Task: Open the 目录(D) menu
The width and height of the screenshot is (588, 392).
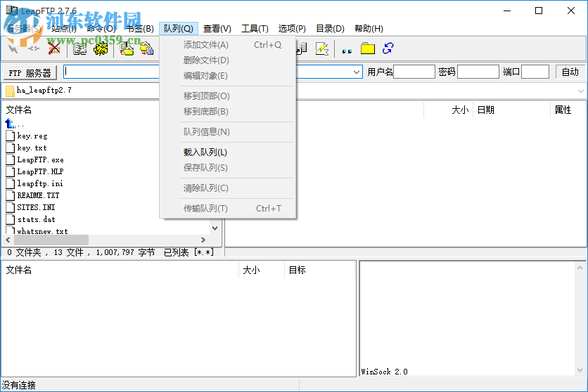Action: pos(330,29)
